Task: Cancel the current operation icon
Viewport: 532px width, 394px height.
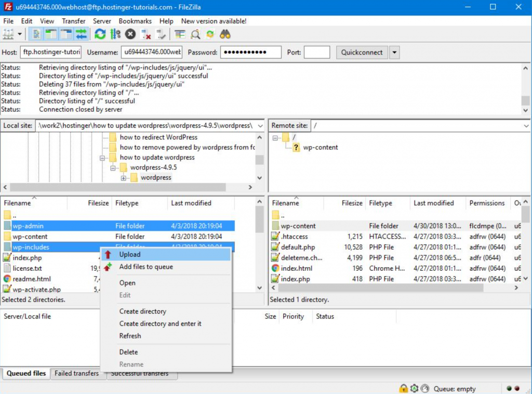Action: (130, 34)
